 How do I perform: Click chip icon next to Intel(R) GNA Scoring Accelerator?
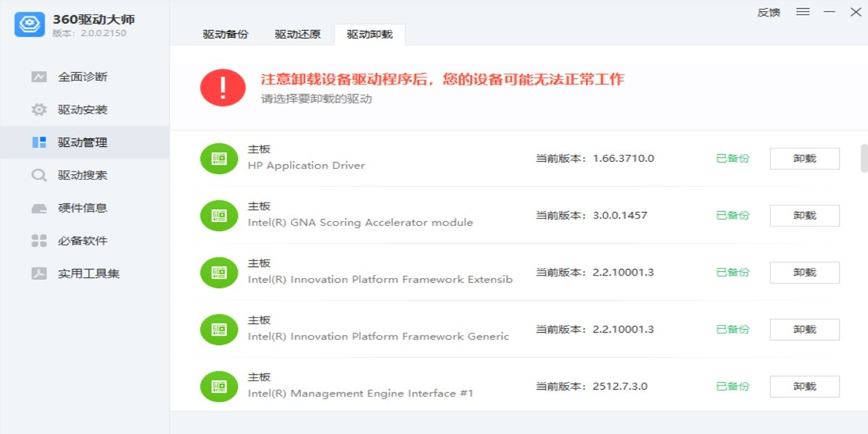[218, 215]
